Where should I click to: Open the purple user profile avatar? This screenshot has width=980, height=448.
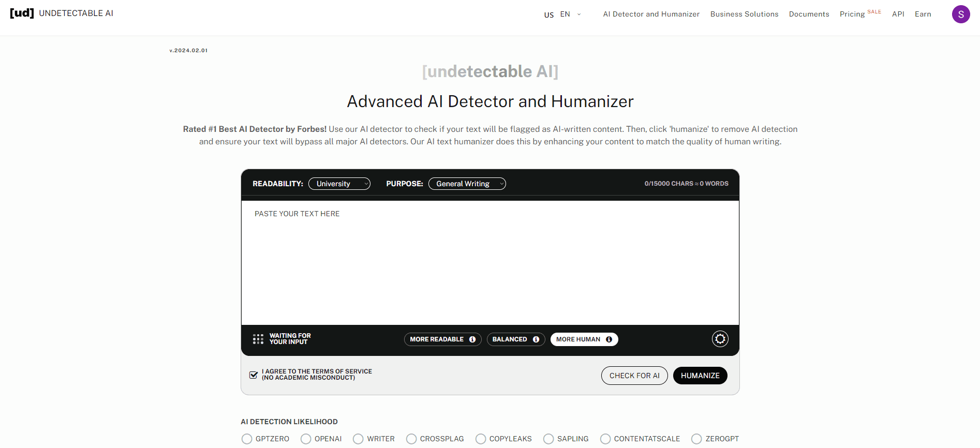click(960, 14)
